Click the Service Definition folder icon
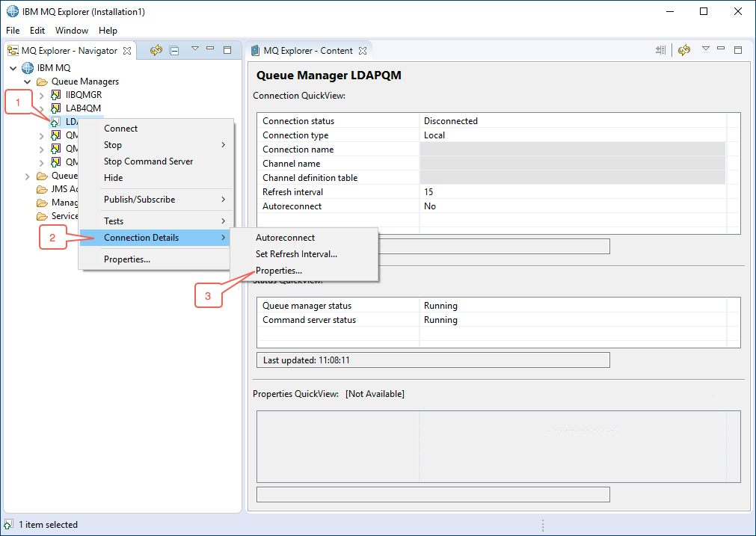Viewport: 756px width, 536px height. 43,217
